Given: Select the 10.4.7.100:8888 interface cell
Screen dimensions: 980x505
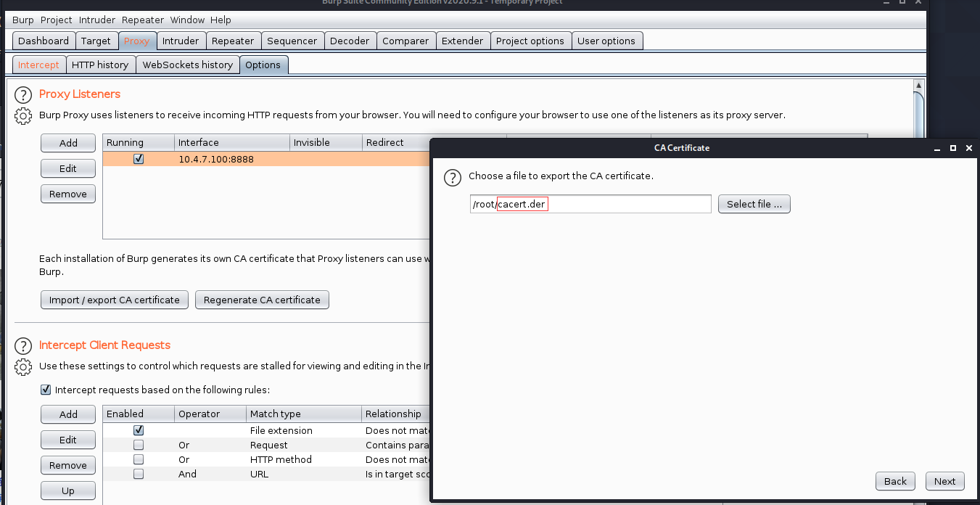Looking at the screenshot, I should [232, 159].
